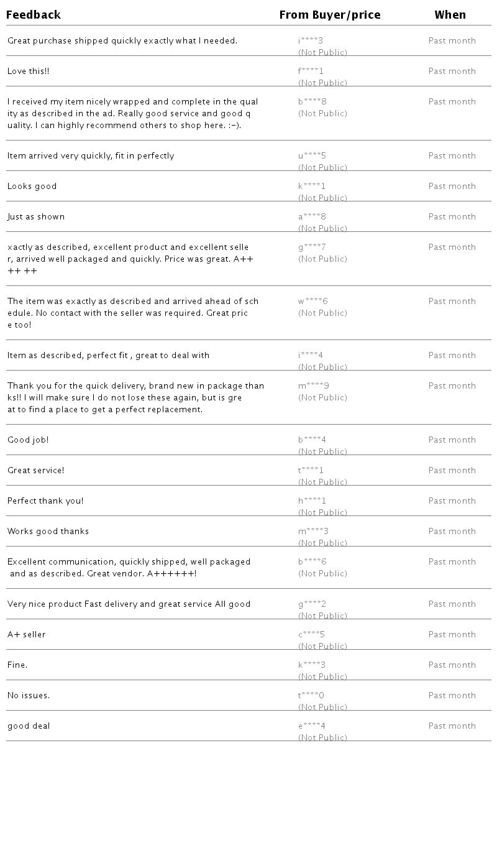Open buyer b****8 profile

(x=312, y=102)
